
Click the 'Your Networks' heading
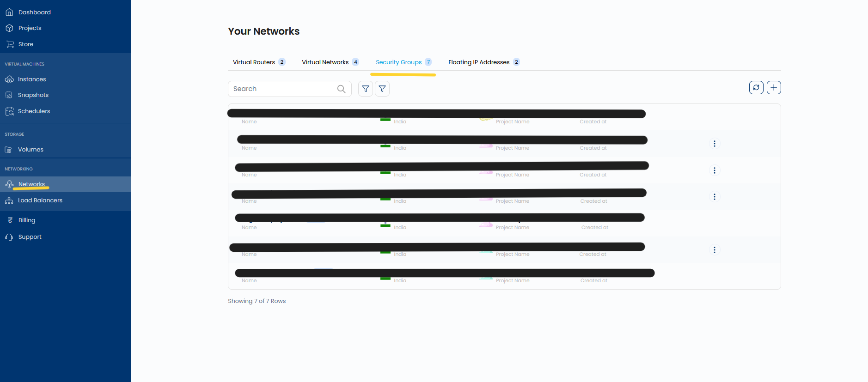pos(264,31)
